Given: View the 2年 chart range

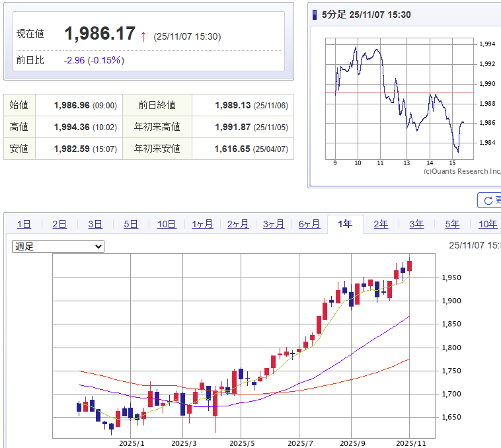Looking at the screenshot, I should [x=381, y=224].
